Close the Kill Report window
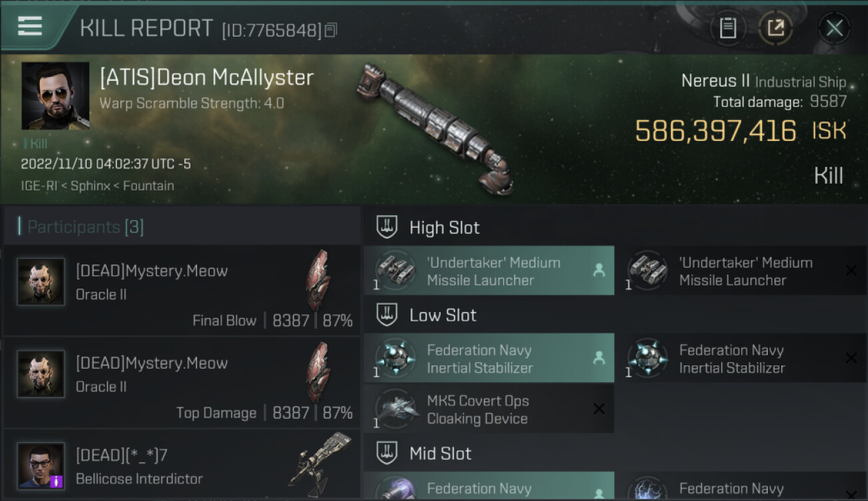The height and width of the screenshot is (501, 868). point(834,28)
